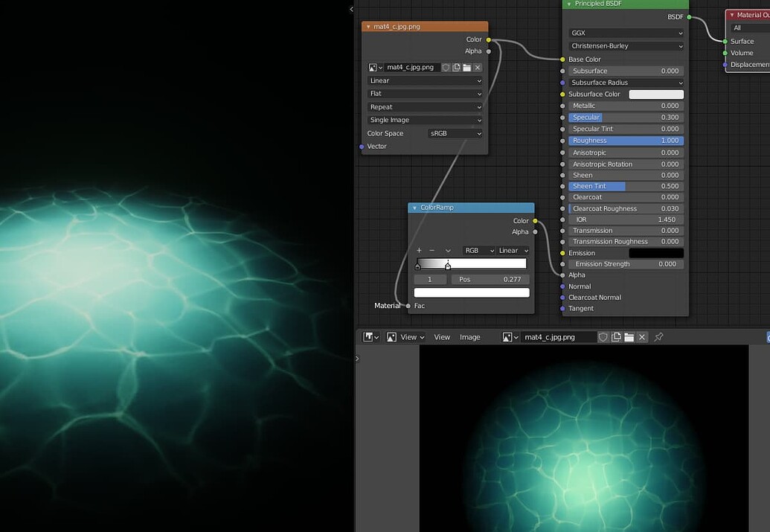This screenshot has width=770, height=532.
Task: Toggle the pin icon in the image editor
Action: (658, 336)
